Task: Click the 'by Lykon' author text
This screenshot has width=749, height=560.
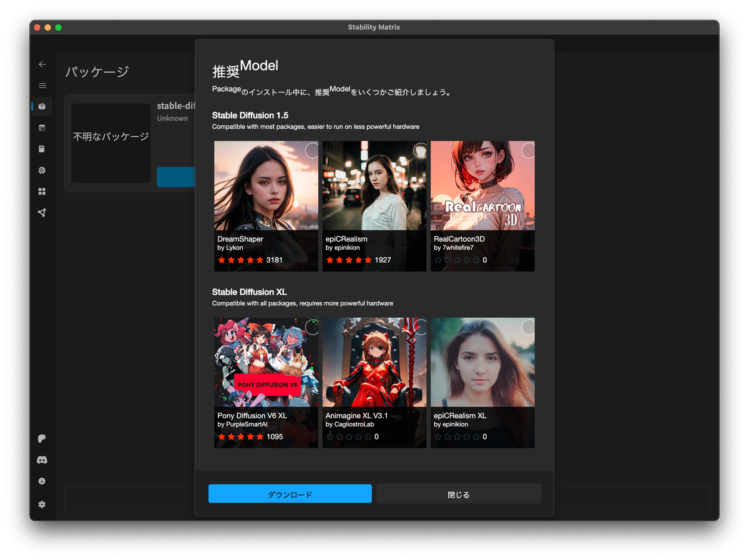Action: click(x=230, y=248)
